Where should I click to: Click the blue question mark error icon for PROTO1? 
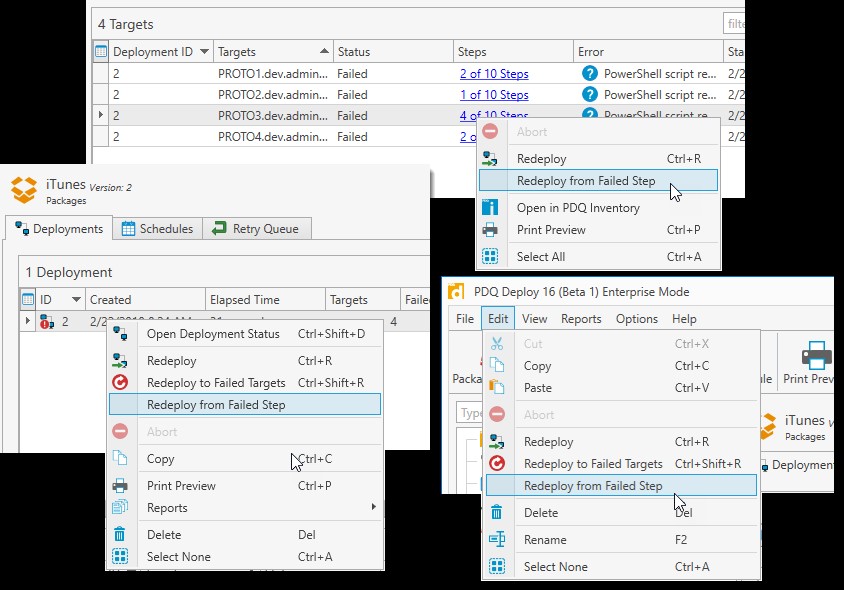(589, 74)
